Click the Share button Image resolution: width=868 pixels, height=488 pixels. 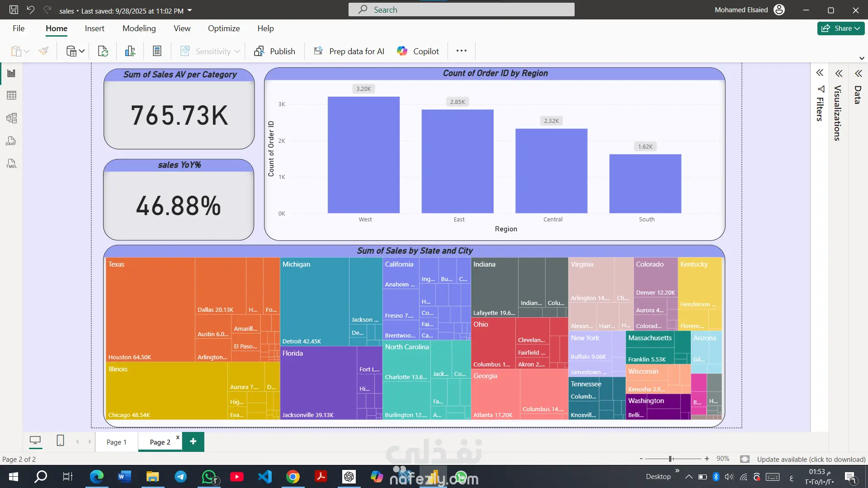pos(840,28)
